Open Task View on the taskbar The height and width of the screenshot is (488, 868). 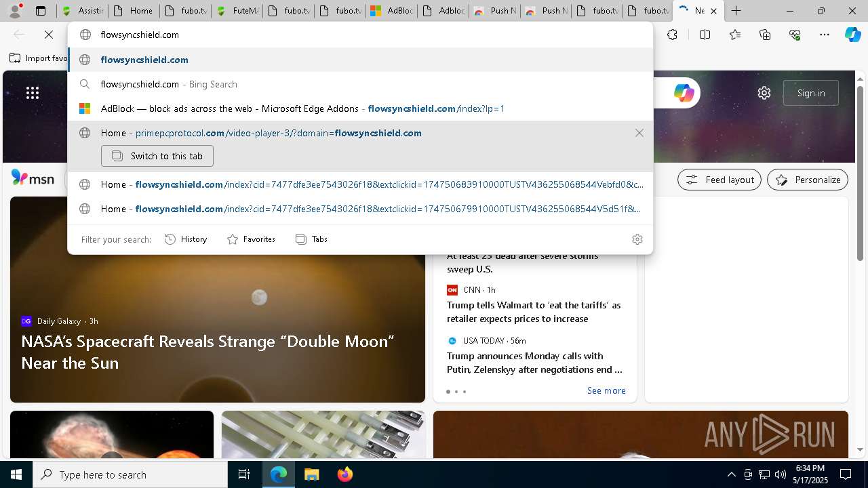click(244, 474)
